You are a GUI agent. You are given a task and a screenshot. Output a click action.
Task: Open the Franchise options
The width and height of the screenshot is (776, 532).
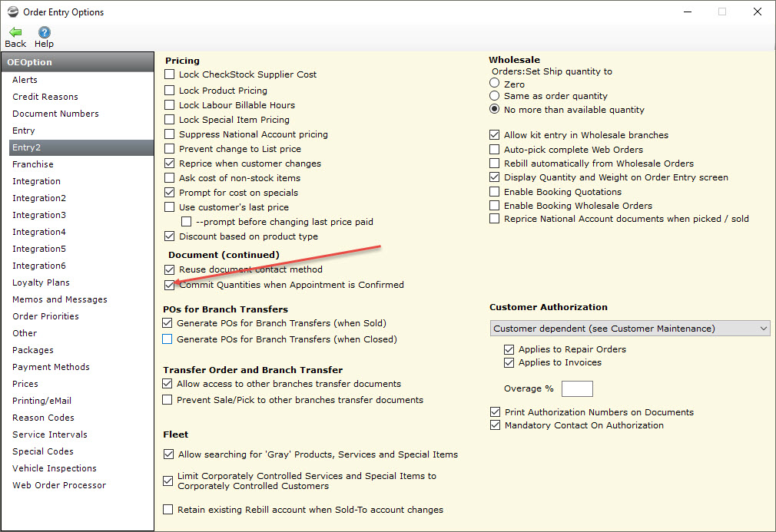click(33, 164)
